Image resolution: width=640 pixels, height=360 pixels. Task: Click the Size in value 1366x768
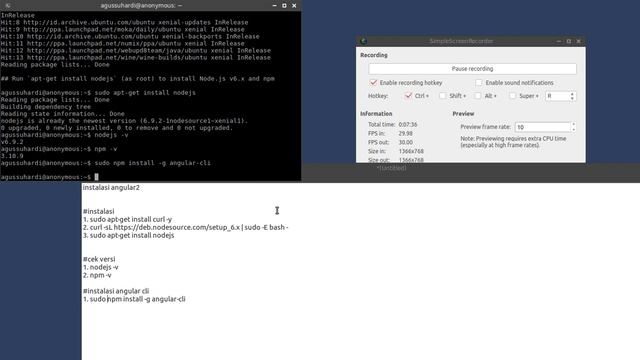(411, 151)
